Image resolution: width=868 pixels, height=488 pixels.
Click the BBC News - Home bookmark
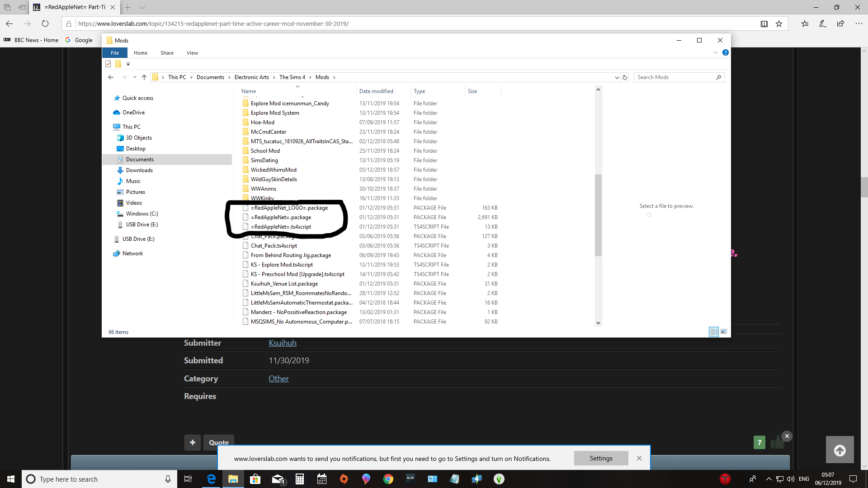pyautogui.click(x=31, y=40)
